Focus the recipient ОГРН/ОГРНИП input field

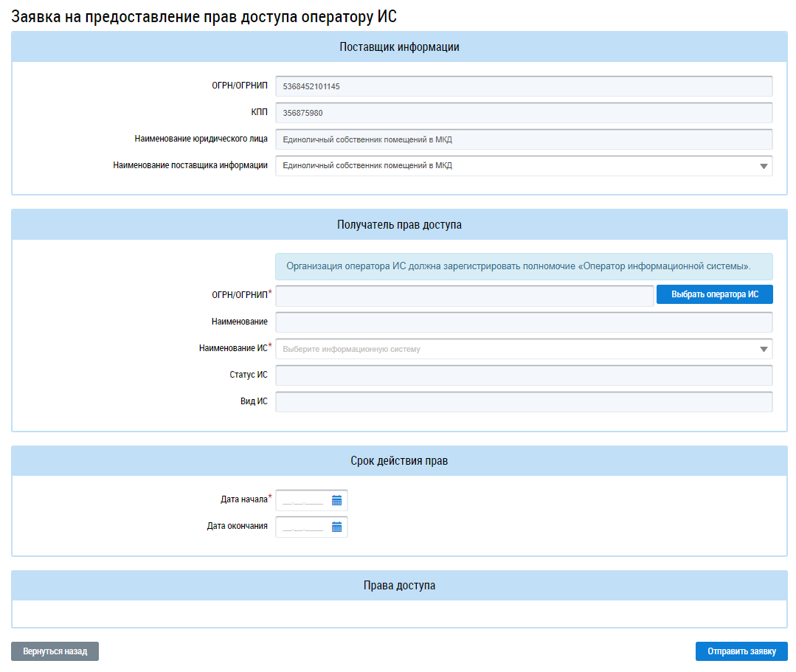coord(464,296)
